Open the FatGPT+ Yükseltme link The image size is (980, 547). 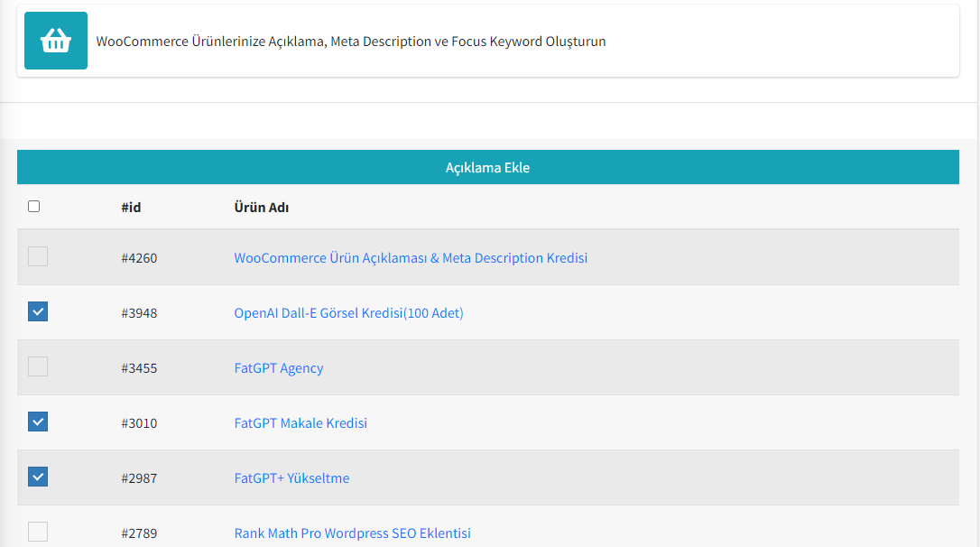tap(291, 477)
